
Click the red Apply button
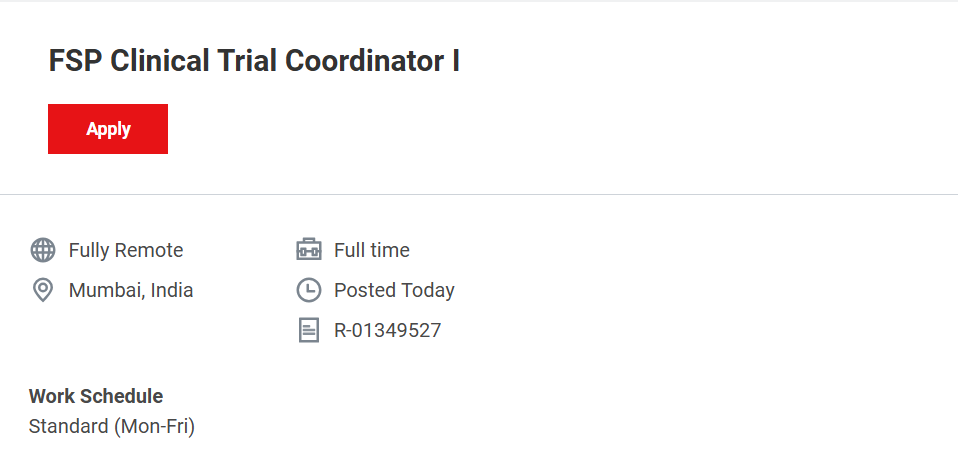point(108,129)
